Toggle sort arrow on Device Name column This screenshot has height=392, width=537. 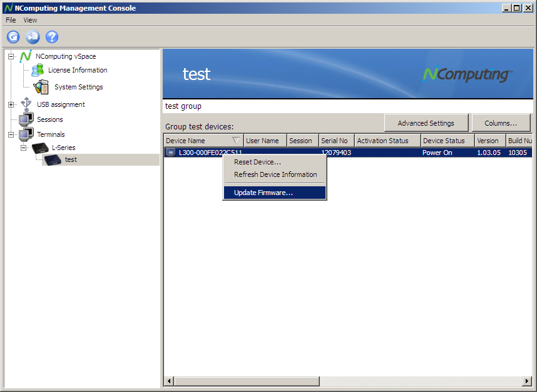pyautogui.click(x=235, y=140)
